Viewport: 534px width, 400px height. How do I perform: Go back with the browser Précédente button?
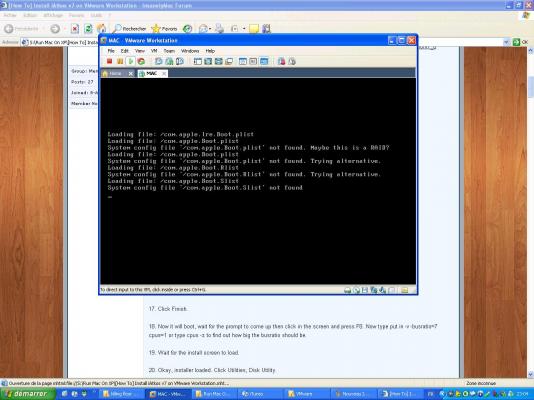coord(22,29)
